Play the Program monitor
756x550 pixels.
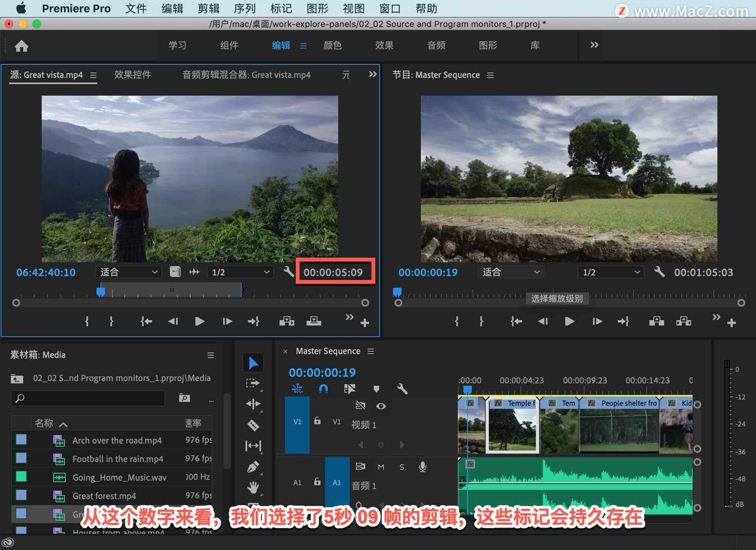[569, 321]
